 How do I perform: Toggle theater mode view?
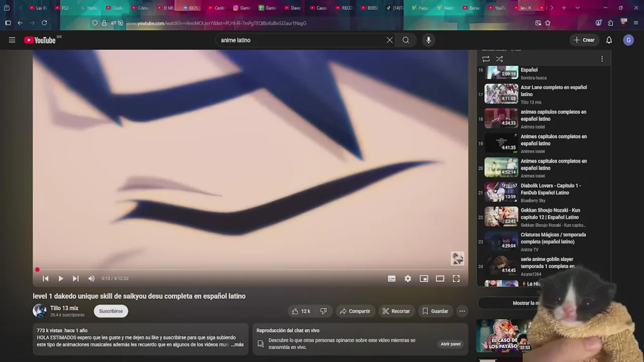click(x=440, y=279)
